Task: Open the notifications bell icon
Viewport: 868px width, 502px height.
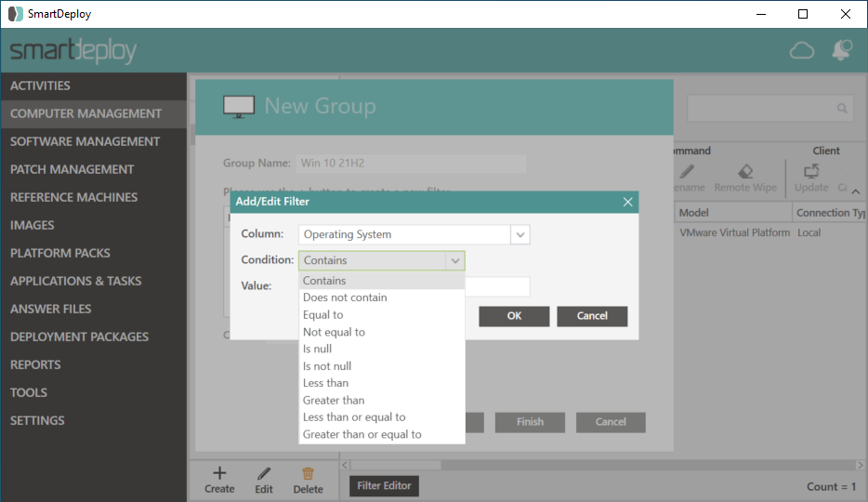Action: 841,50
